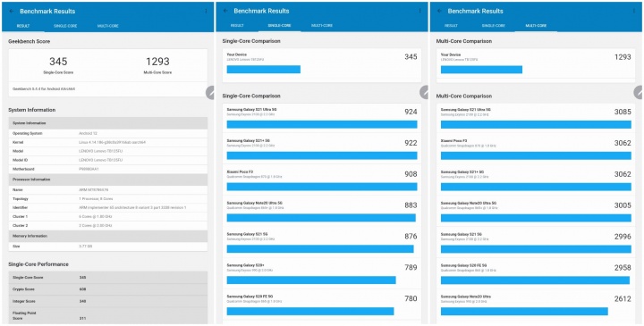Tap the bar under the 789 Galaxy S20+ score
This screenshot has height=326, width=644.
point(311,280)
